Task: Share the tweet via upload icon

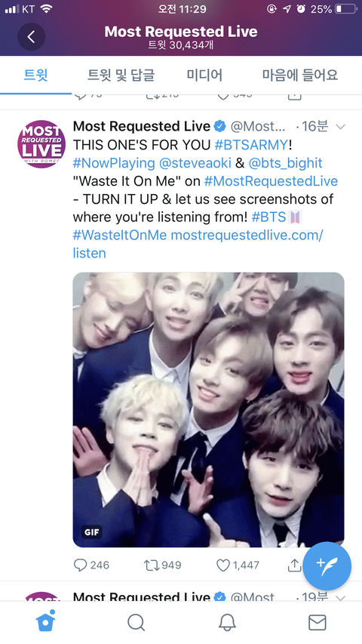Action: pos(294,565)
